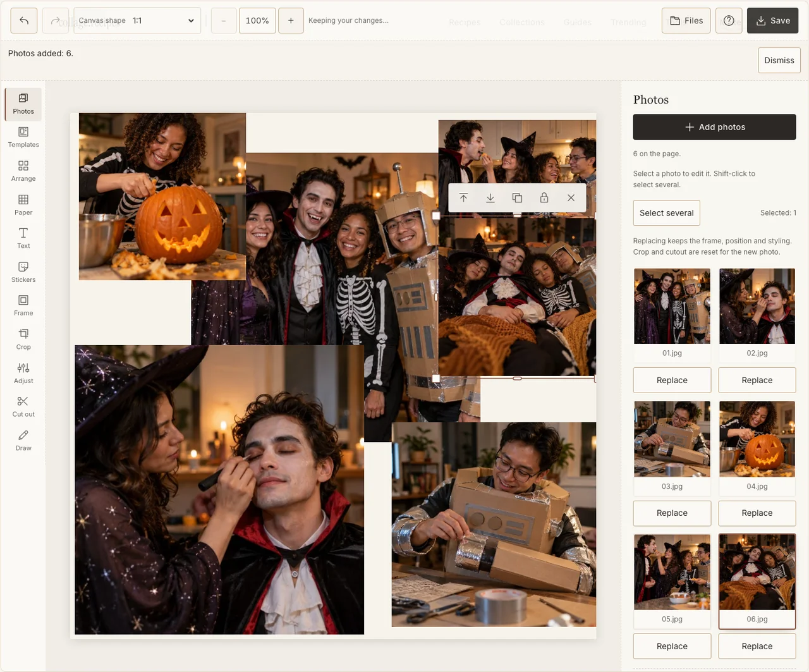Select the 04.jpg pumpkin thumbnail
The height and width of the screenshot is (672, 809).
757,439
